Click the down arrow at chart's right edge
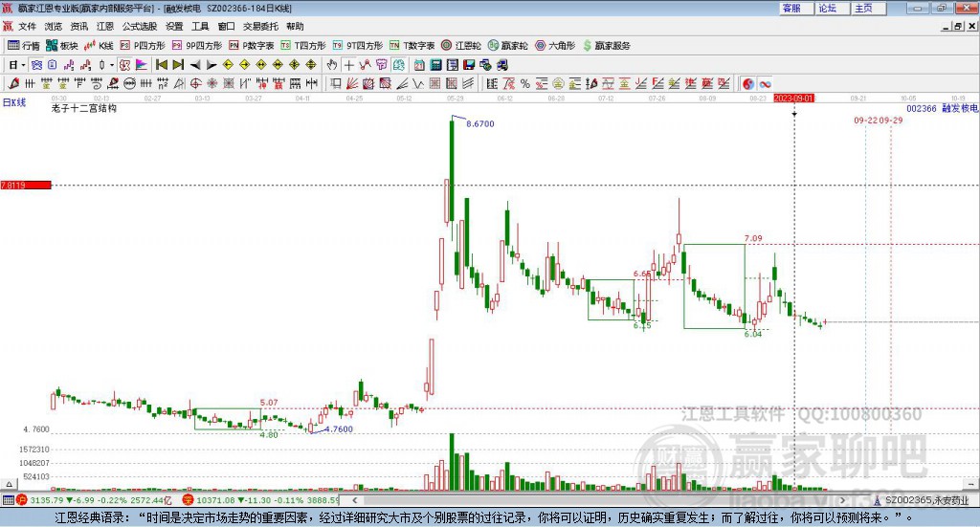This screenshot has height=527, width=980. 970,484
